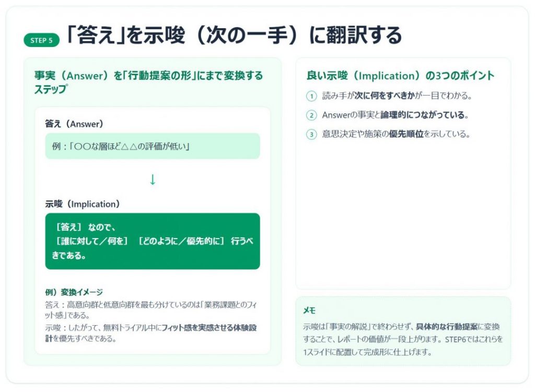Click the 例）変換イメージ heading
535x392 pixels.
pyautogui.click(x=74, y=292)
